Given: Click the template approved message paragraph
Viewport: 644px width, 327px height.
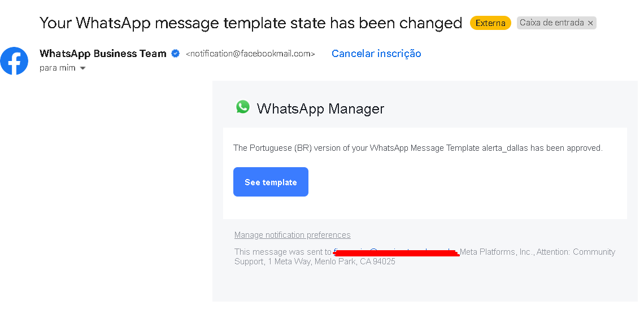Looking at the screenshot, I should tap(417, 148).
